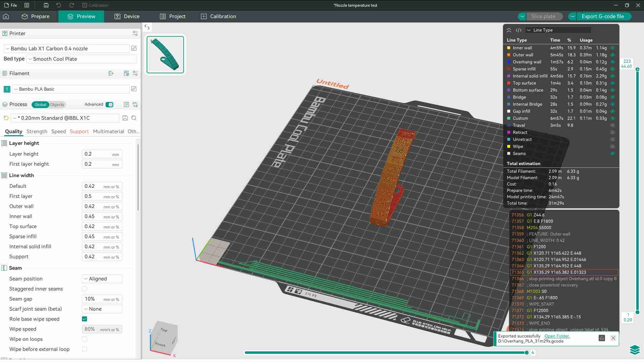644x362 pixels.
Task: Search the process settings
Action: [134, 118]
